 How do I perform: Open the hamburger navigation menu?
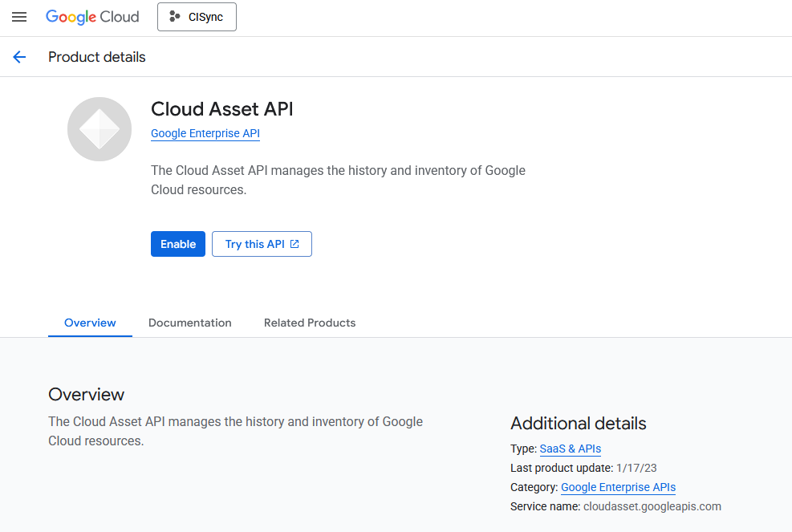pos(19,17)
